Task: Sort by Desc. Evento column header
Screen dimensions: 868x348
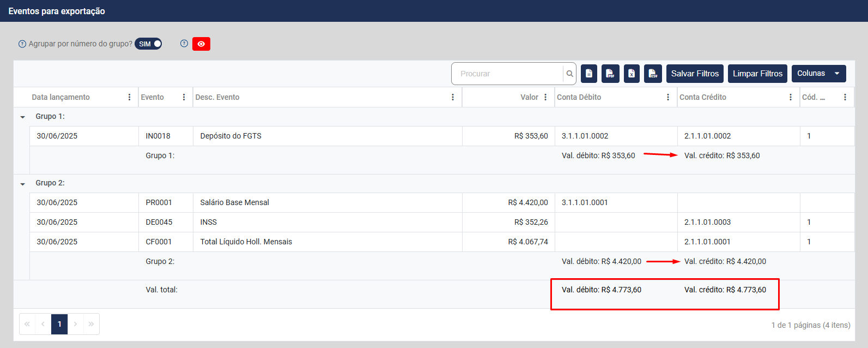Action: tap(217, 97)
